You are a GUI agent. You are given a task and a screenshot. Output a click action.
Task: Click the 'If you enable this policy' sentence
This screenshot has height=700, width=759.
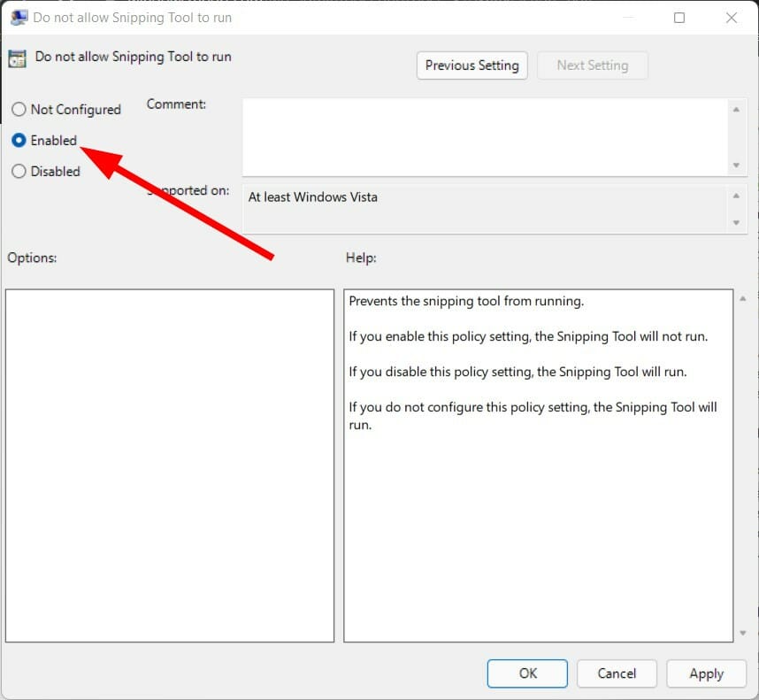coord(528,336)
